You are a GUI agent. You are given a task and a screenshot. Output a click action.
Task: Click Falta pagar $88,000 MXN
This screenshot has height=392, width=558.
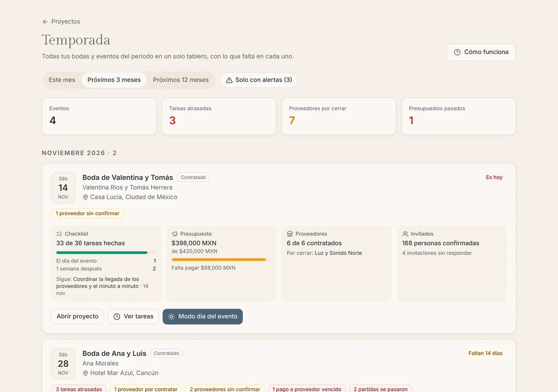[x=204, y=268]
